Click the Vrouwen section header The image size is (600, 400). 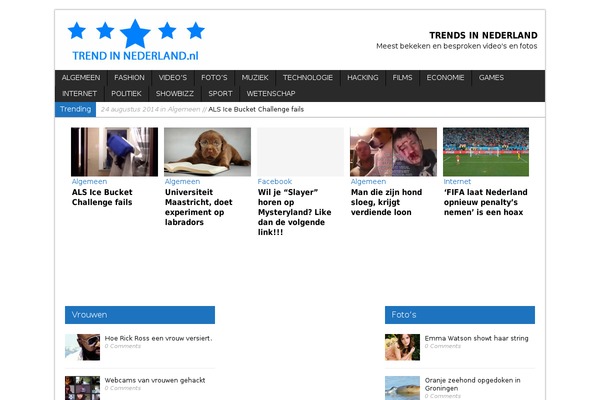(x=140, y=315)
